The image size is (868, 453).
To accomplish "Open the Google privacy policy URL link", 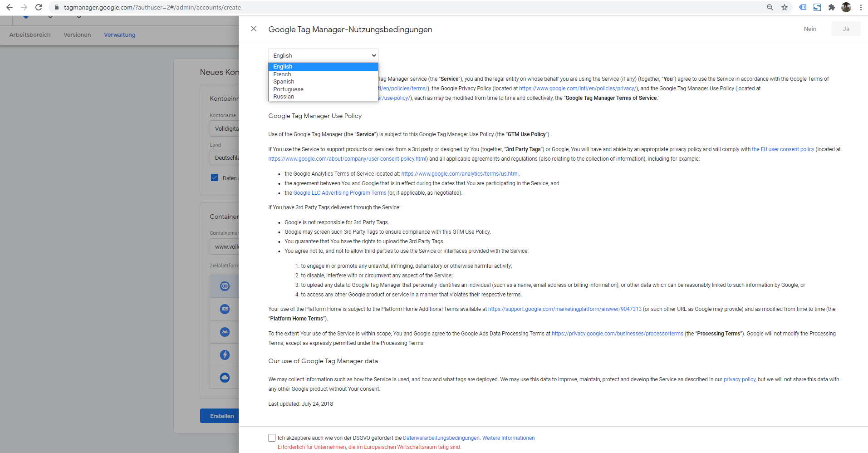I will tap(579, 89).
